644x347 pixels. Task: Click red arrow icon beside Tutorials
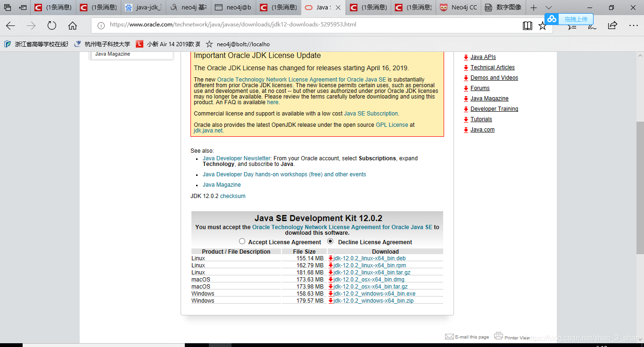point(466,119)
